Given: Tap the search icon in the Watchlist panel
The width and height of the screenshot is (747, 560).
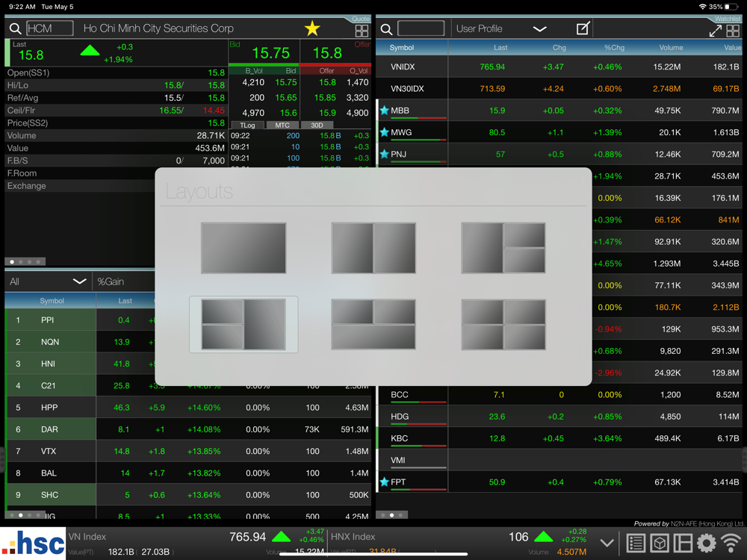Looking at the screenshot, I should pos(386,29).
